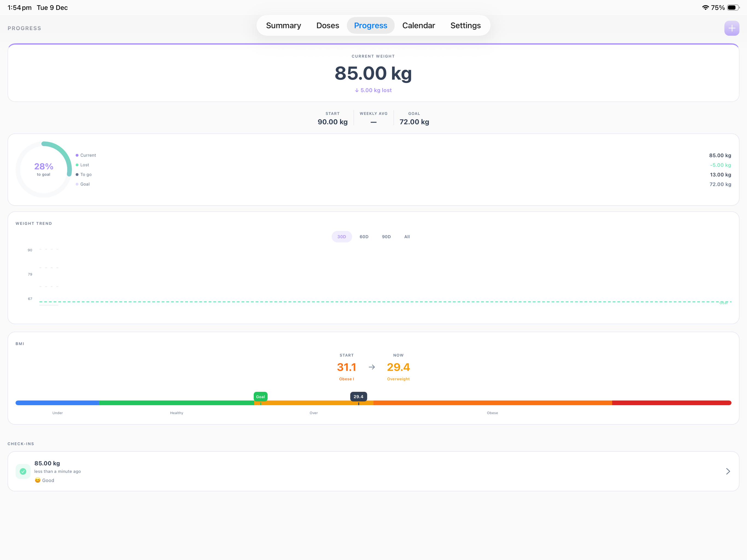The width and height of the screenshot is (747, 560).
Task: Click the current BMI 29.4 large value
Action: (x=398, y=367)
